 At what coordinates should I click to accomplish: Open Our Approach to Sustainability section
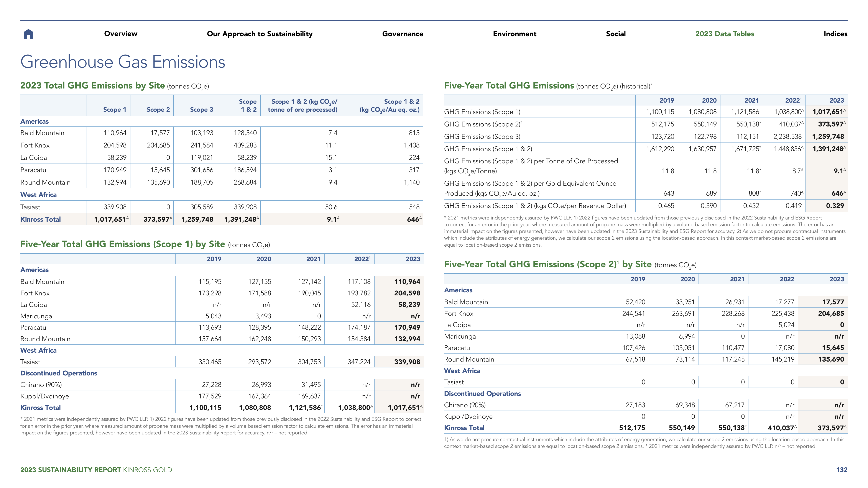coord(260,34)
